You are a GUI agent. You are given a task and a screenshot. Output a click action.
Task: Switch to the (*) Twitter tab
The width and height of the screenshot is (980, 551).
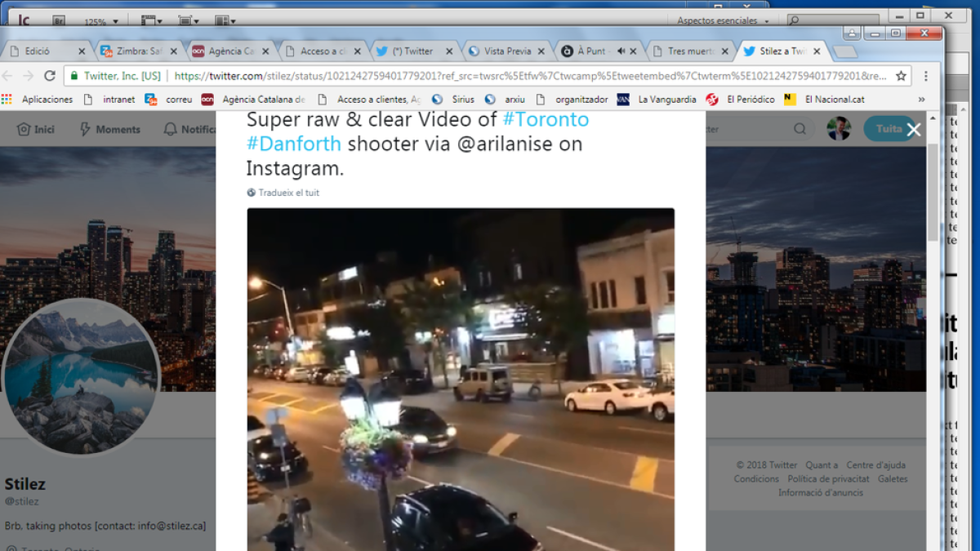click(416, 51)
